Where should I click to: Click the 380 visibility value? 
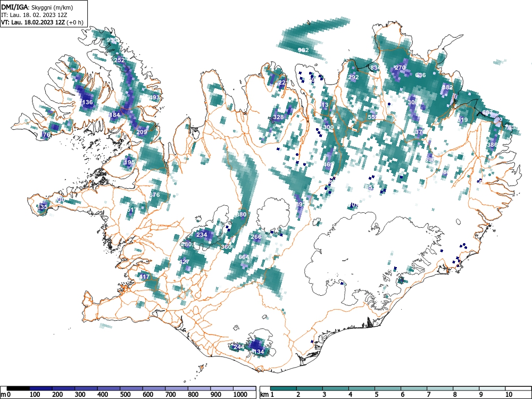tap(241, 214)
